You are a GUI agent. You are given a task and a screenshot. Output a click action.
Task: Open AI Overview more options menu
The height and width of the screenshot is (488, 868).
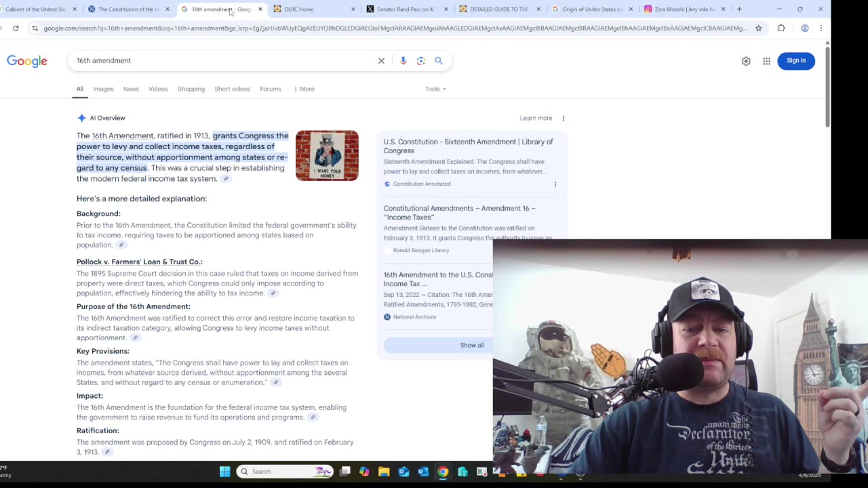(x=563, y=118)
